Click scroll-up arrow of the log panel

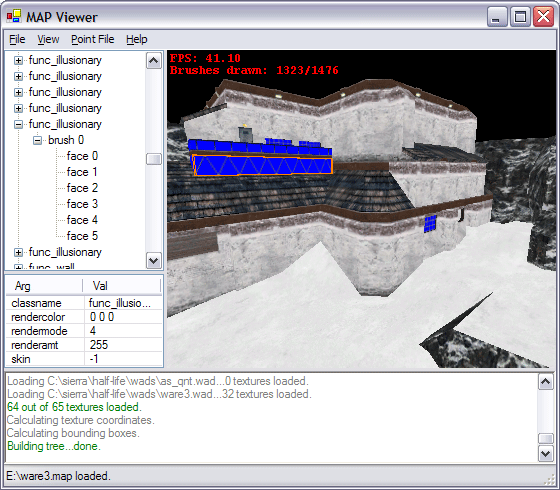[546, 382]
